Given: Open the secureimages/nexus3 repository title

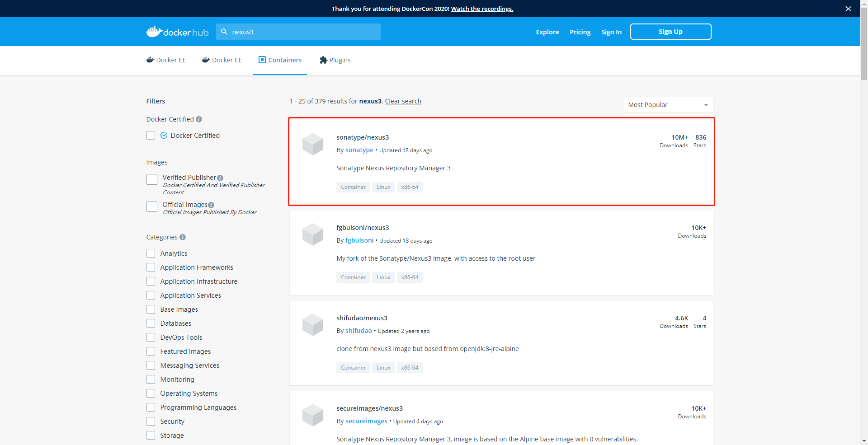Looking at the screenshot, I should 369,408.
